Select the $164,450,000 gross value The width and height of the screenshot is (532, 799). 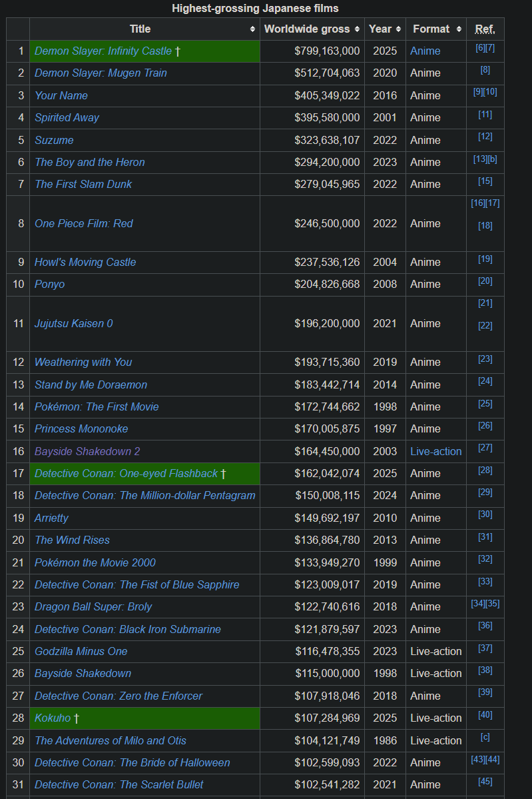327,451
